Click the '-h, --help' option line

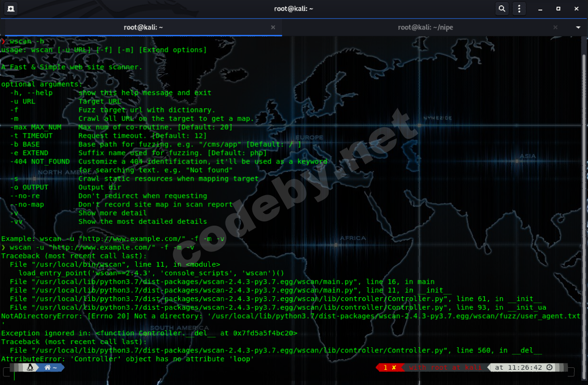[x=111, y=93]
